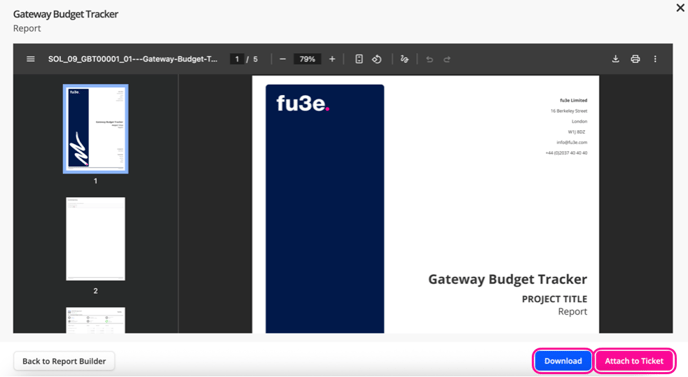Undo the last annotation
688x377 pixels.
click(x=430, y=59)
